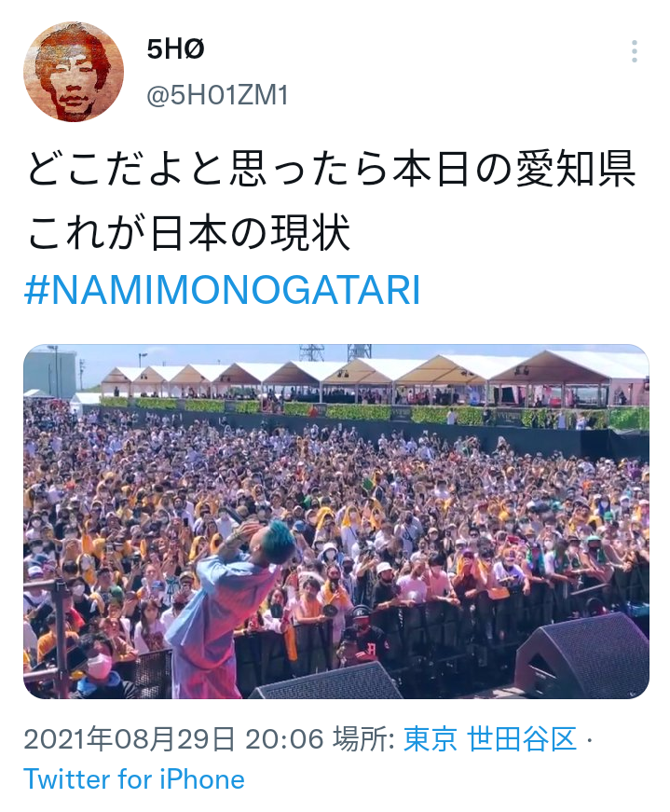The image size is (670, 812).
Task: Click the 場所: label in the footer
Action: click(x=364, y=738)
